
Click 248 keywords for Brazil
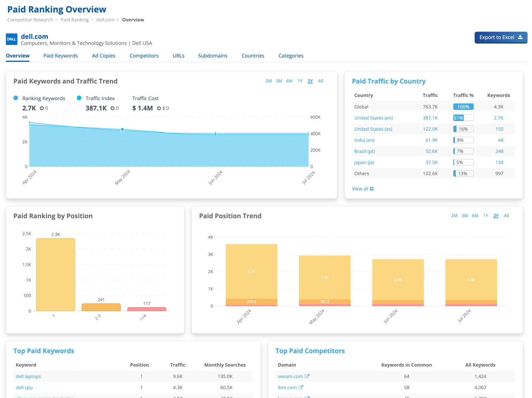[499, 151]
